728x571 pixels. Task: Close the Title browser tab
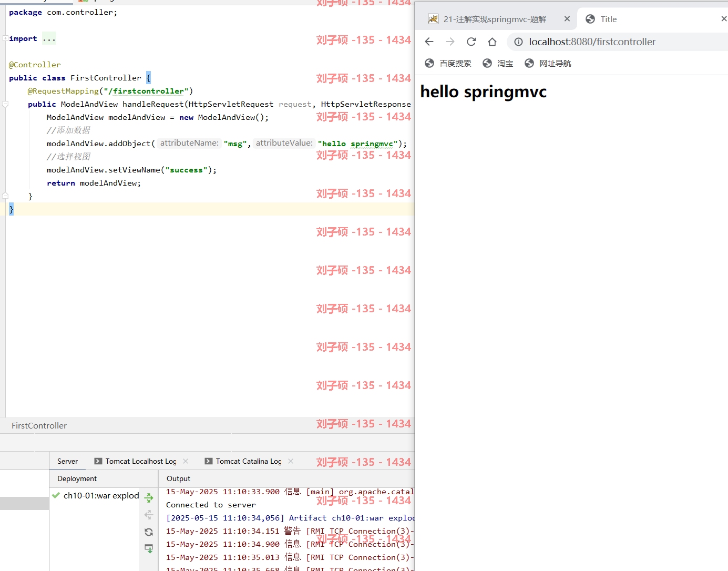tap(724, 19)
